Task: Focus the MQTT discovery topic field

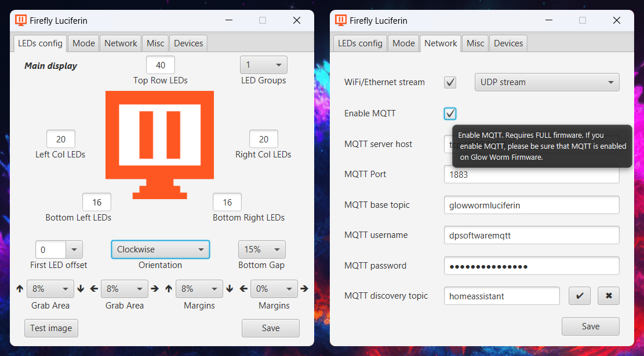Action: coord(502,296)
